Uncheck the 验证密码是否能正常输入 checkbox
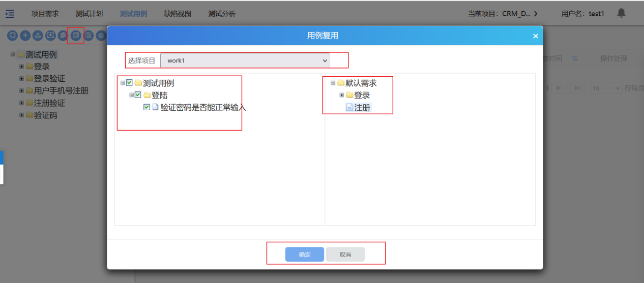 coord(147,107)
